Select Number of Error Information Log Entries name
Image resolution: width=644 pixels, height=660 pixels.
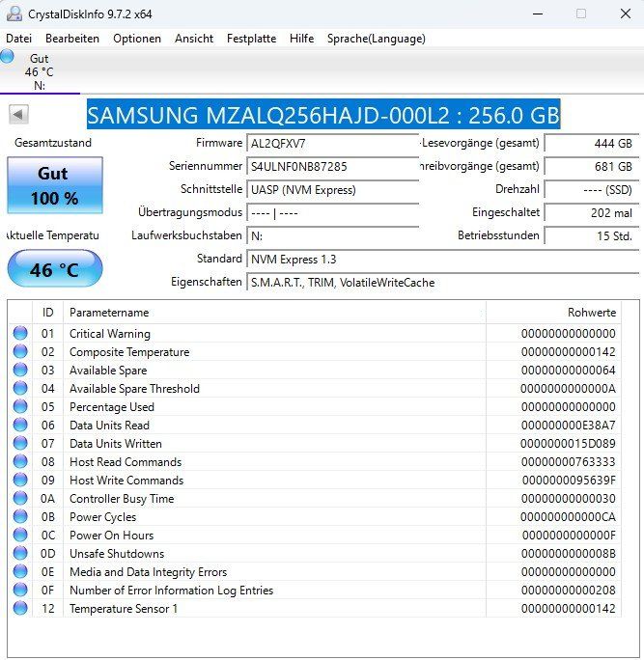click(172, 591)
